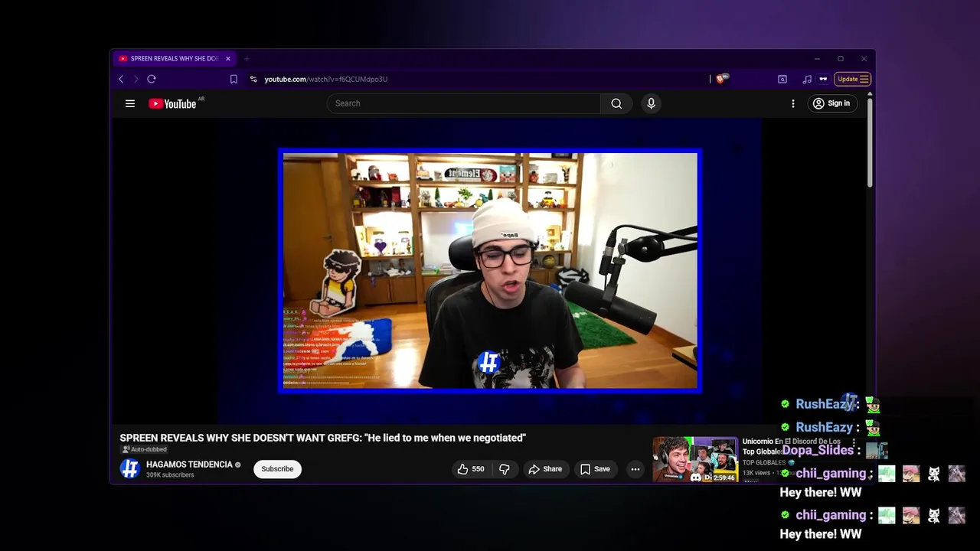Select the youtube.com address bar URL
The width and height of the screenshot is (980, 551).
click(x=326, y=79)
